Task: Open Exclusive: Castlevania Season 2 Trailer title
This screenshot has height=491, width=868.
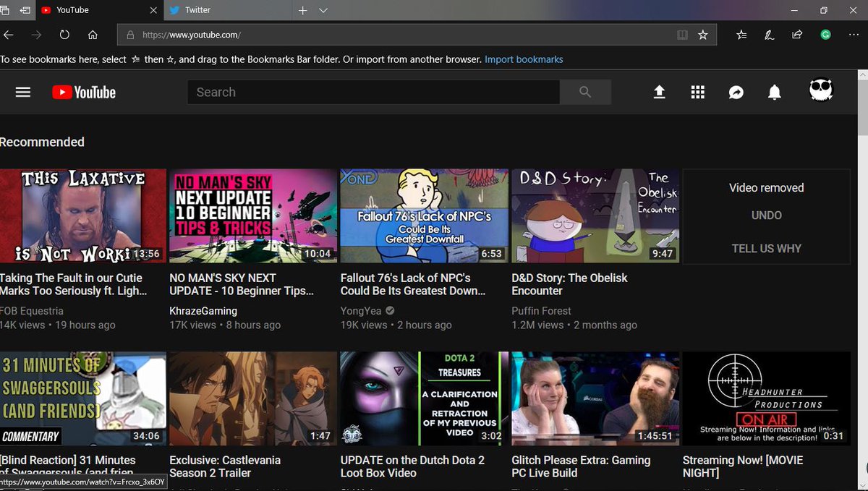Action: [x=225, y=466]
